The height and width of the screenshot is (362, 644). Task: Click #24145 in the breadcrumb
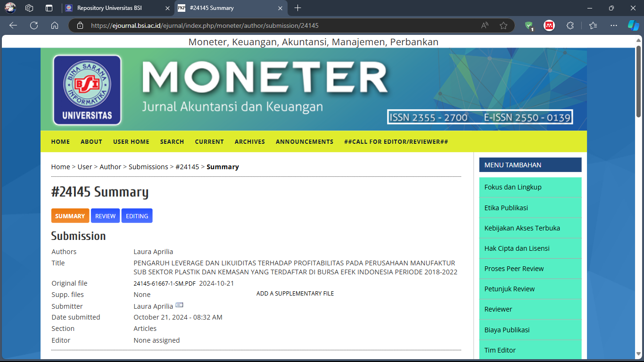click(x=187, y=167)
